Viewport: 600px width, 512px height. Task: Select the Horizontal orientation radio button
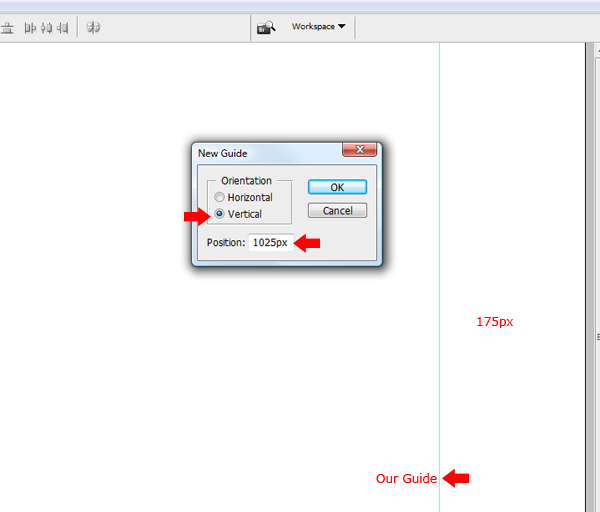[x=219, y=197]
